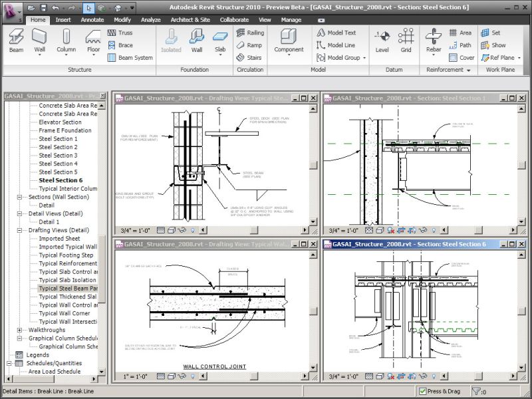This screenshot has width=532, height=399.
Task: Expand the Reinforcement panel dropdown
Action: point(469,70)
